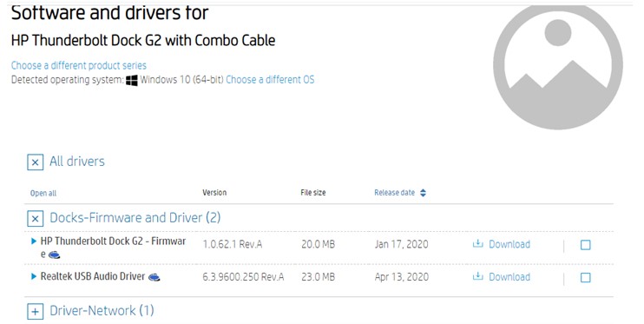Tick checkbox for Realtek USB Audio Driver
Image resolution: width=644 pixels, height=324 pixels.
pyautogui.click(x=585, y=278)
